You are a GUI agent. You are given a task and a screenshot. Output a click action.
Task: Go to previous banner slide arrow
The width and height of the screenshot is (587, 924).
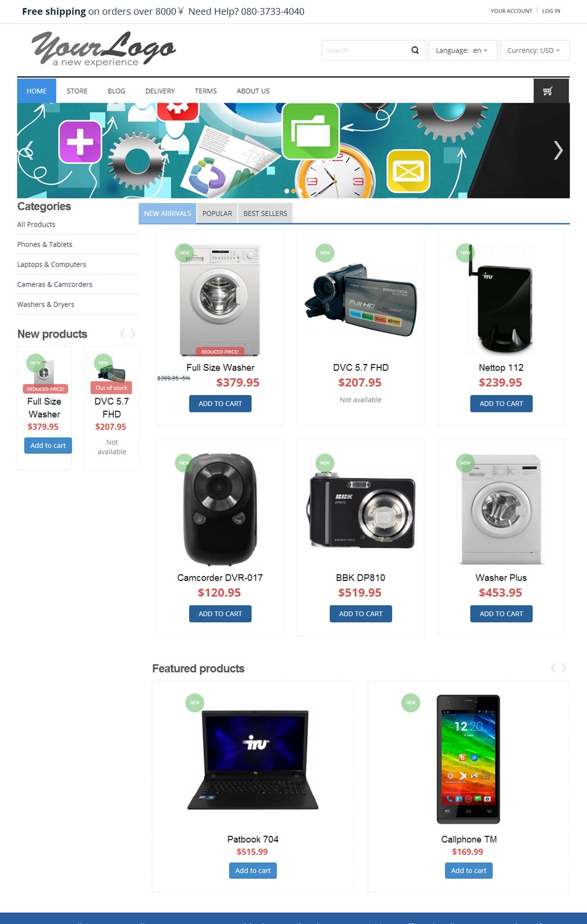pyautogui.click(x=27, y=150)
